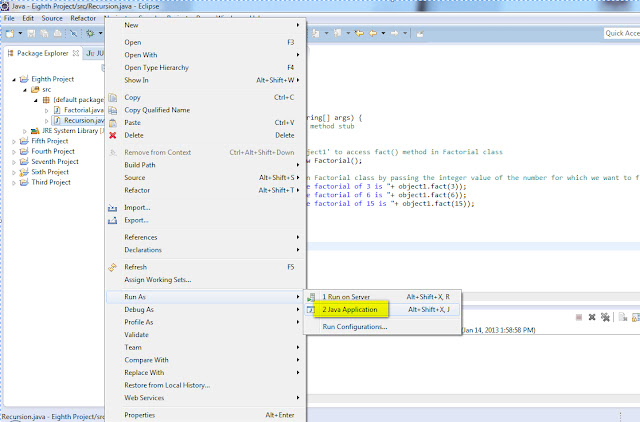The image size is (640, 422).
Task: Click the Import icon in context menu
Action: click(x=112, y=208)
